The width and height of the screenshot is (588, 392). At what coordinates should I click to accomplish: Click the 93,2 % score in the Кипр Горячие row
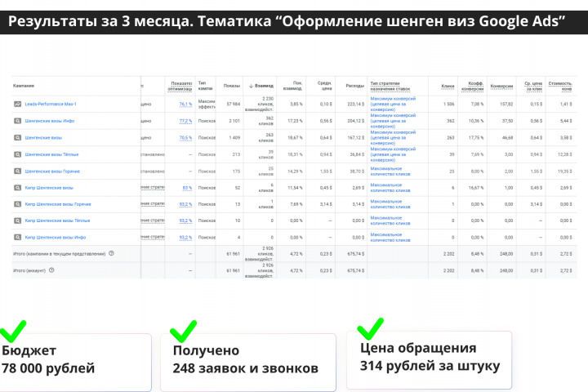coord(185,204)
